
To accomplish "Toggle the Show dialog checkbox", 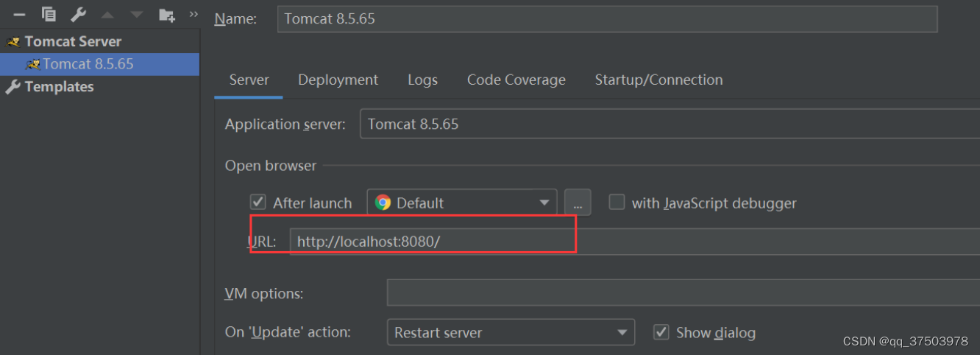I will coord(661,332).
